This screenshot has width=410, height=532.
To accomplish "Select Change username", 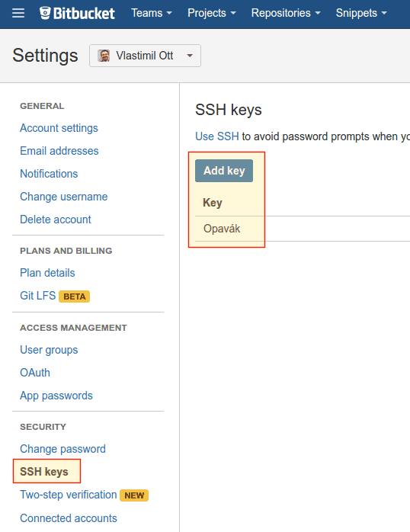I will point(64,197).
